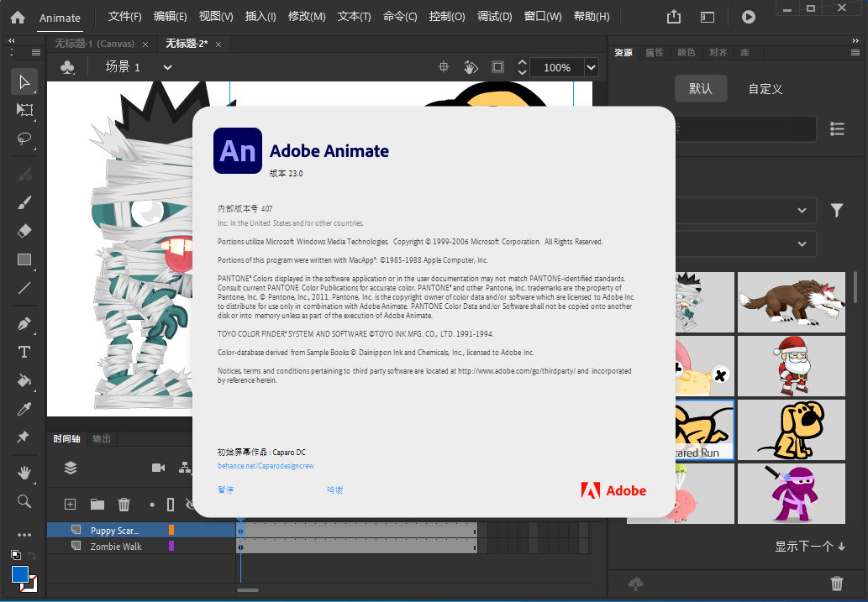Image resolution: width=868 pixels, height=602 pixels.
Task: Select the Free Transform tool
Action: click(x=24, y=109)
